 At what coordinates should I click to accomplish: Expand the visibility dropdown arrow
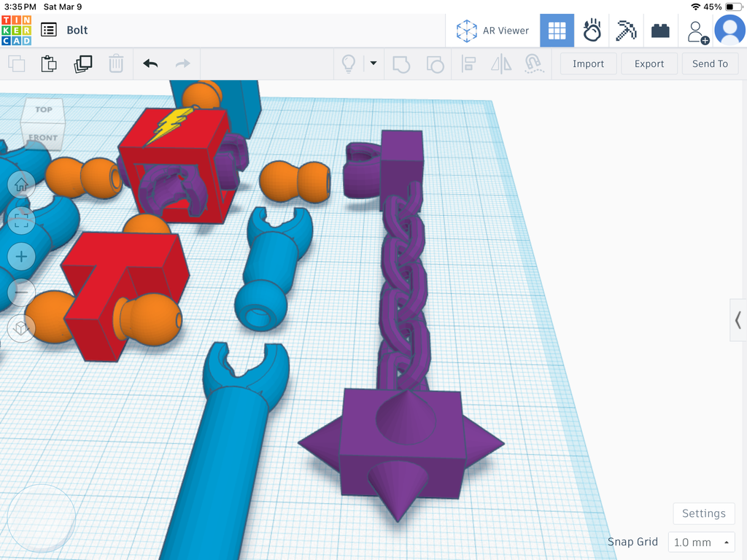(x=373, y=63)
